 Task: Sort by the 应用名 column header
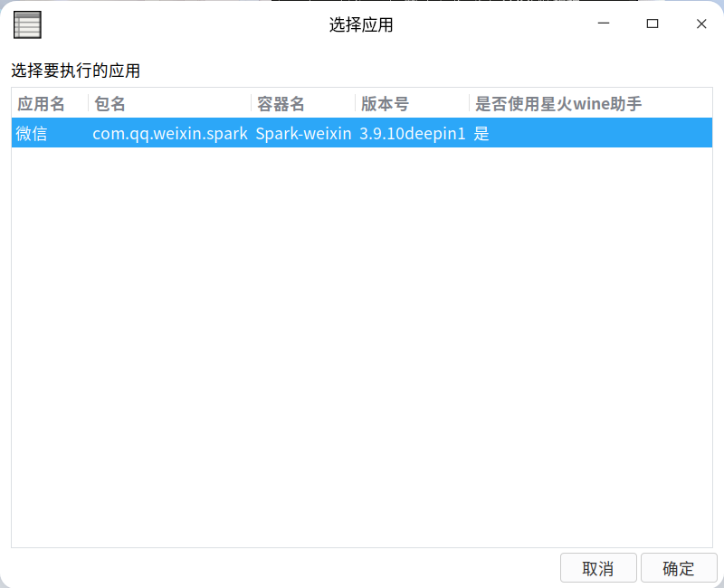tap(50, 104)
